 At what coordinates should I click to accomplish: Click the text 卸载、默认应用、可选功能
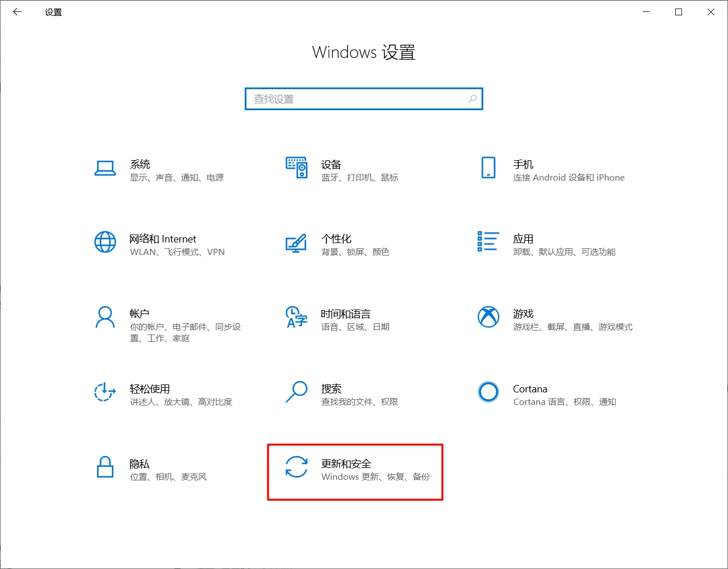coord(564,252)
